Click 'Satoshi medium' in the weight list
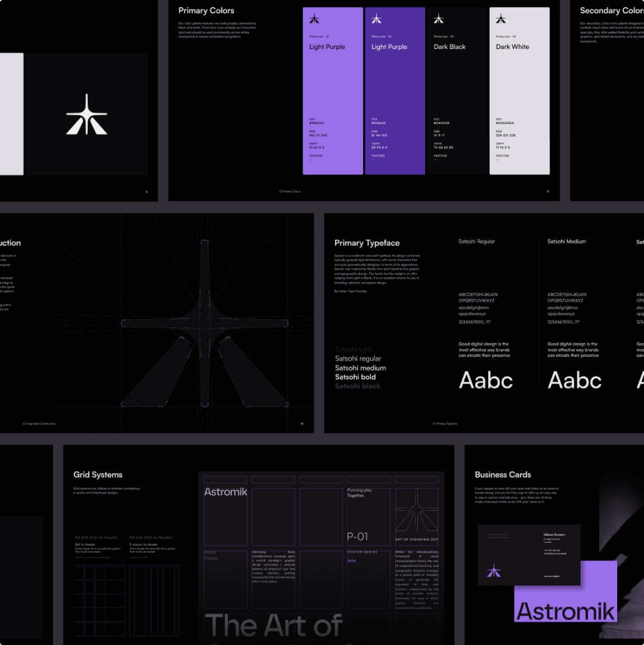This screenshot has width=644, height=645. point(360,368)
